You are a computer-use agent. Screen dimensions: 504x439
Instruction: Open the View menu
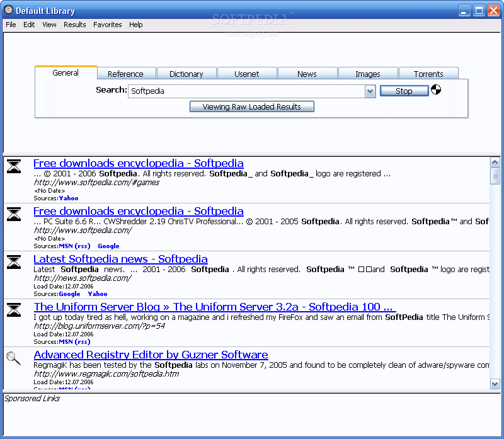click(x=49, y=25)
